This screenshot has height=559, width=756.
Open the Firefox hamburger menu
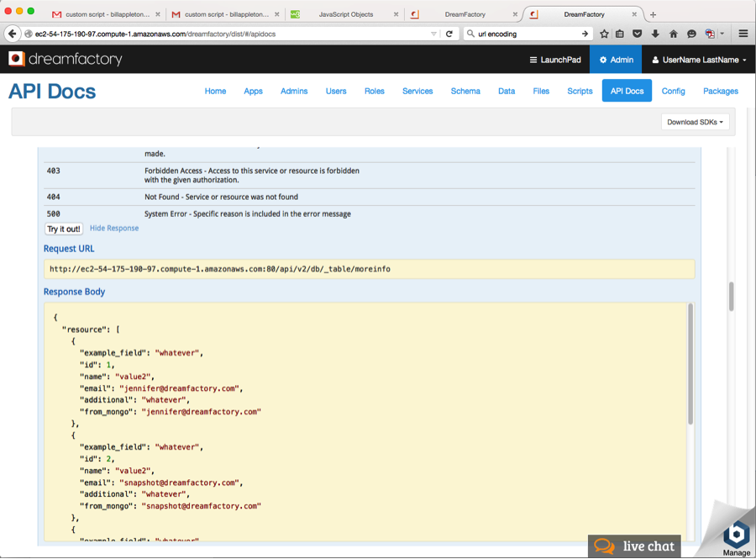pos(743,34)
